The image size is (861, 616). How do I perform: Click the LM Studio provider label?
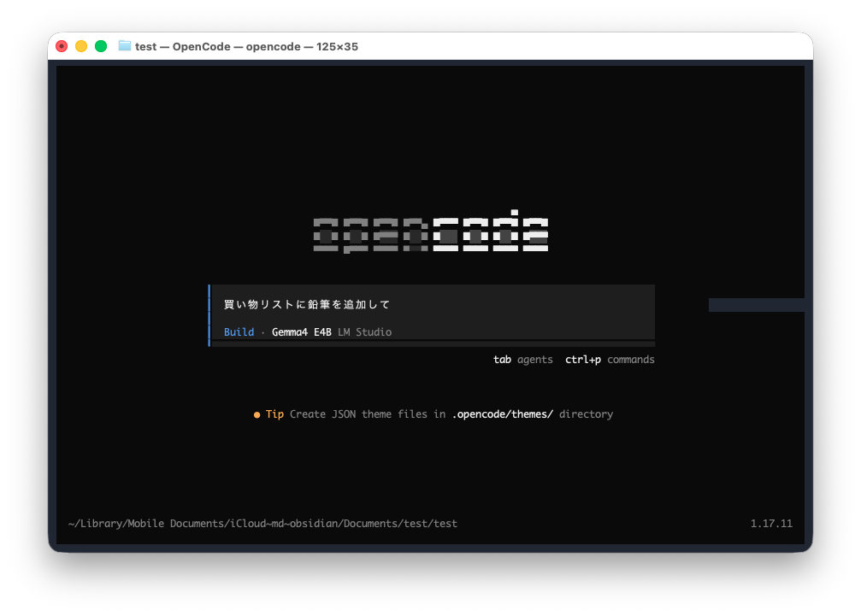pos(364,331)
